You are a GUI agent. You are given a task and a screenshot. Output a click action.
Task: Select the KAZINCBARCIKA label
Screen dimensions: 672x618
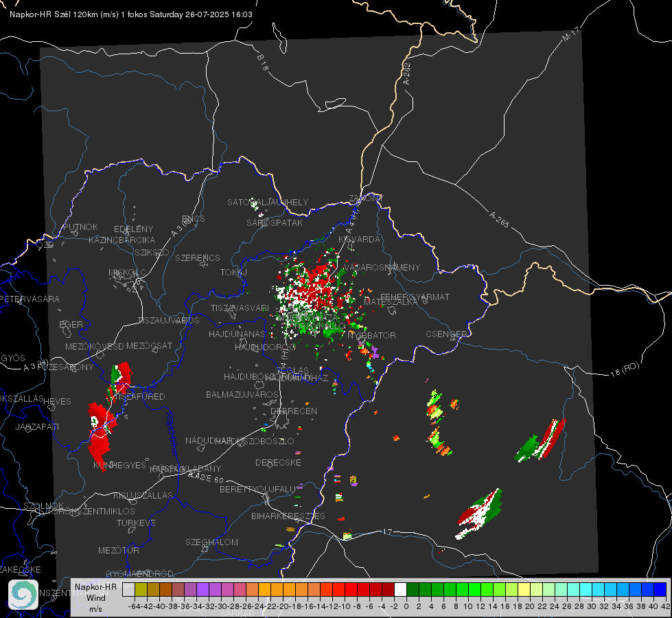click(x=121, y=240)
